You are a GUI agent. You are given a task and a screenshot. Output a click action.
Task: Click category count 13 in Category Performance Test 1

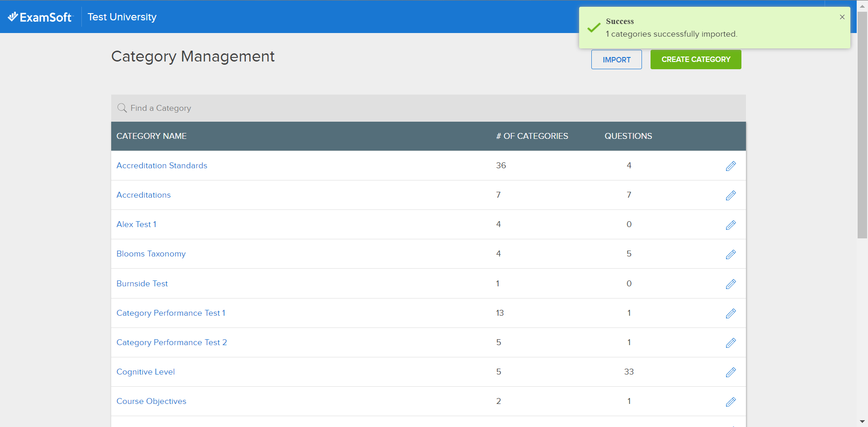pyautogui.click(x=500, y=313)
